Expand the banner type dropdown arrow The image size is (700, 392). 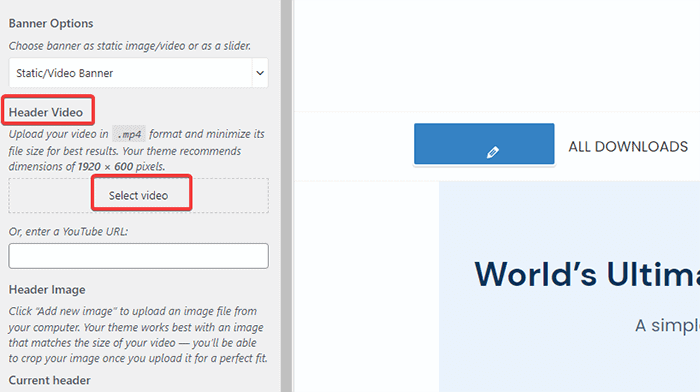pos(260,73)
